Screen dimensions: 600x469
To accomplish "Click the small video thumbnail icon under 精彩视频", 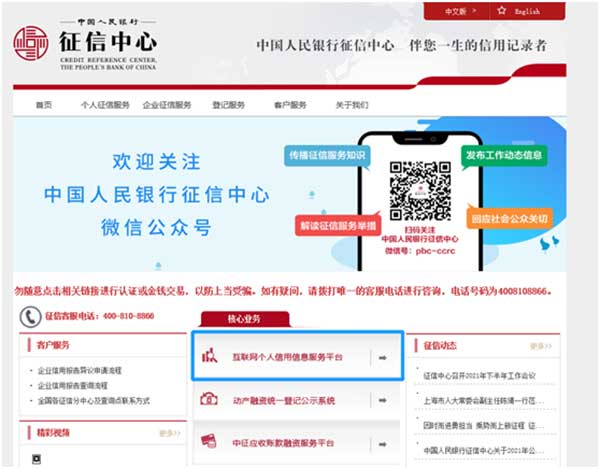I will coord(36,459).
